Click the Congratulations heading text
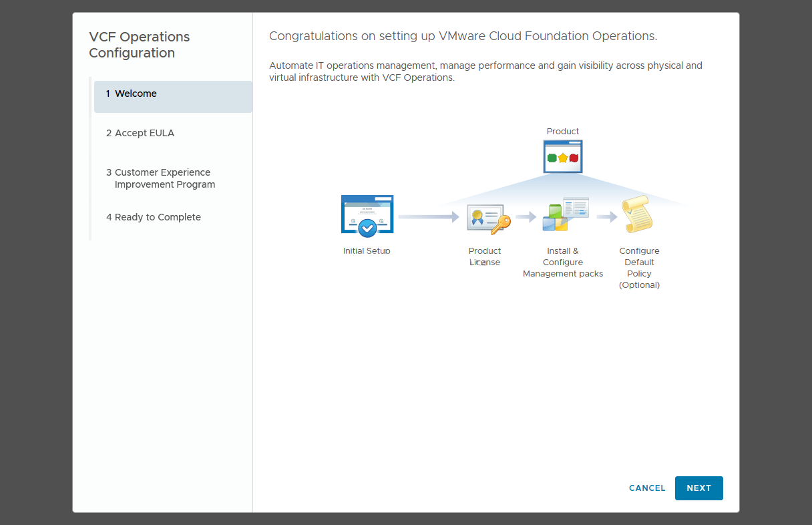This screenshot has width=812, height=525. pyautogui.click(x=463, y=36)
